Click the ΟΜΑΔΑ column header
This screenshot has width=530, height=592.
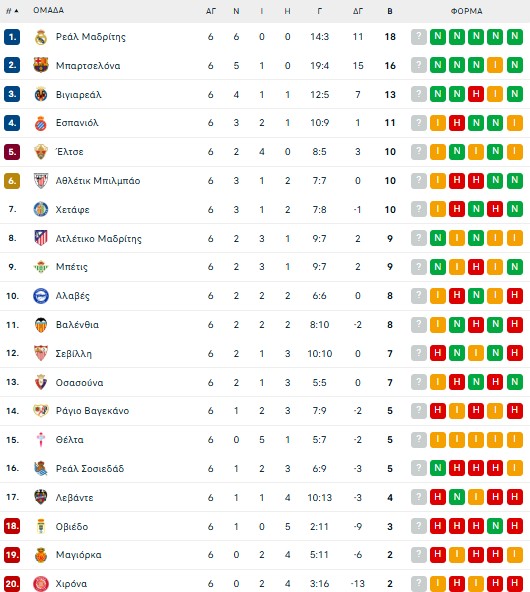[x=48, y=10]
